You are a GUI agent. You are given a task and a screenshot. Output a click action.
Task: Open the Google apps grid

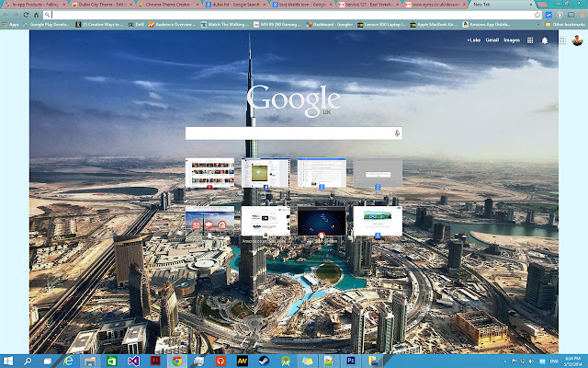point(530,40)
